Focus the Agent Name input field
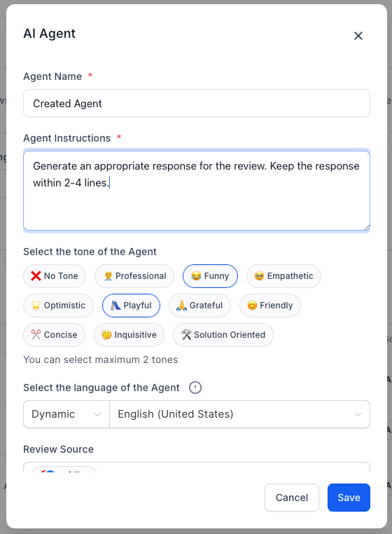The width and height of the screenshot is (392, 534). (x=197, y=103)
